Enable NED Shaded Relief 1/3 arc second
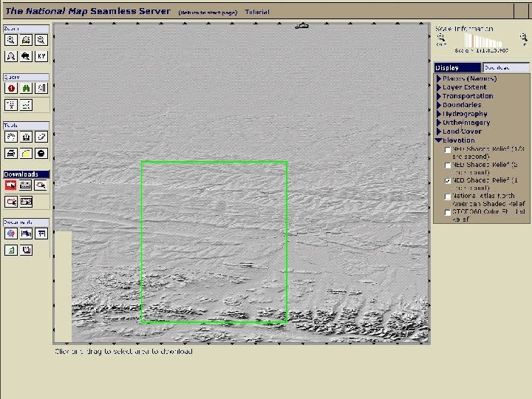Viewport: 532px width, 399px height. point(448,149)
